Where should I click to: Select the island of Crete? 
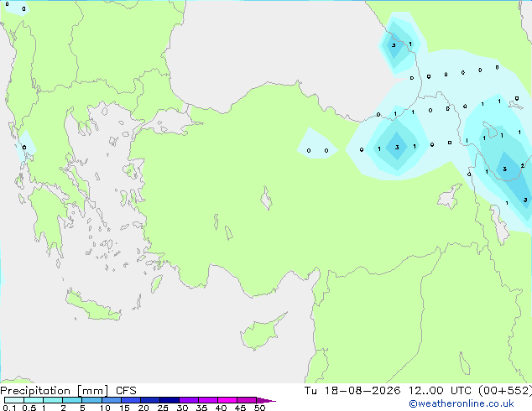point(92,307)
